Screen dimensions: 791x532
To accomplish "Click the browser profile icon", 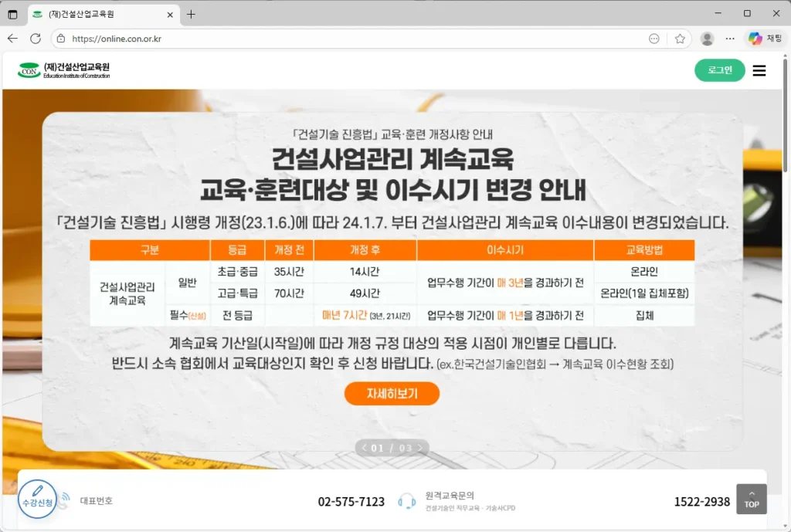I will [x=708, y=37].
